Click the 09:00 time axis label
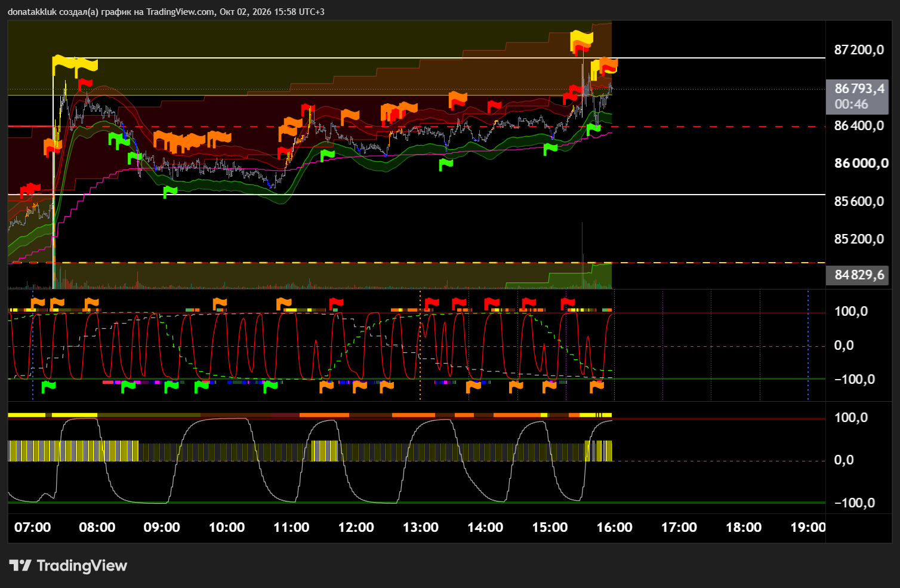 (x=162, y=528)
